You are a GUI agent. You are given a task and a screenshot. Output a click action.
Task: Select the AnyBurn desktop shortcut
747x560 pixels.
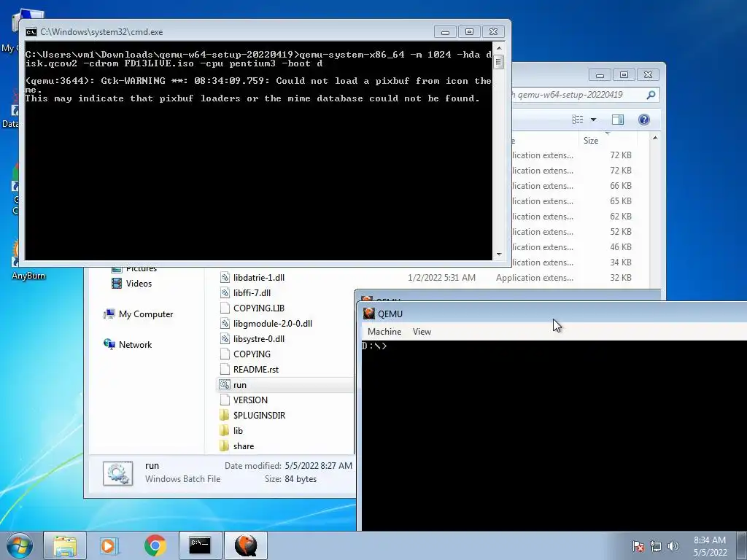pyautogui.click(x=28, y=261)
